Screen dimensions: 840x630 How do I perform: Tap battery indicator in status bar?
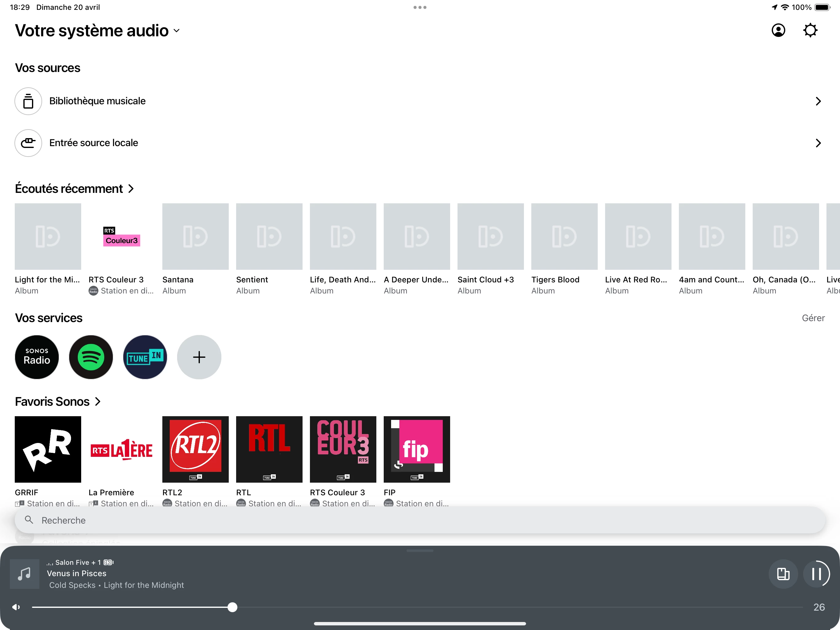click(822, 7)
